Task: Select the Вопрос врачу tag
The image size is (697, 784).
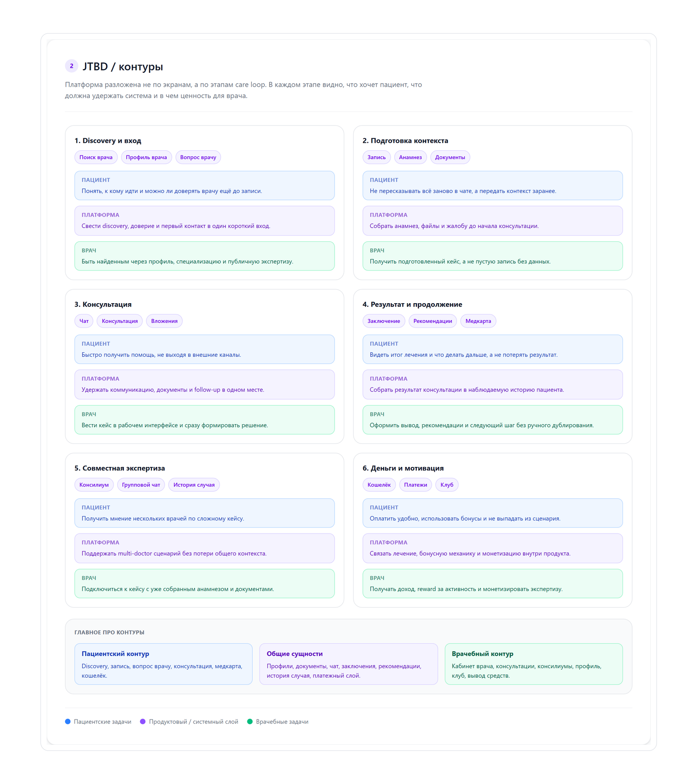Action: pyautogui.click(x=198, y=157)
